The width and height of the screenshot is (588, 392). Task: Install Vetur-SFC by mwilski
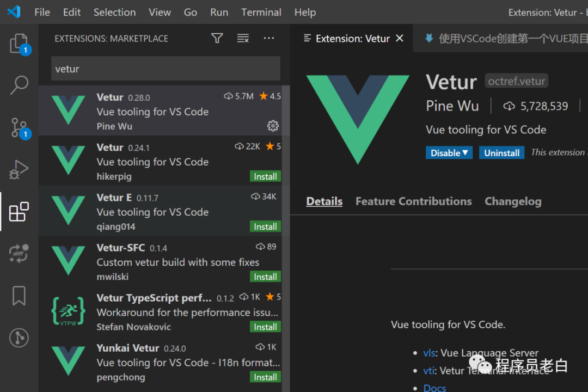266,277
